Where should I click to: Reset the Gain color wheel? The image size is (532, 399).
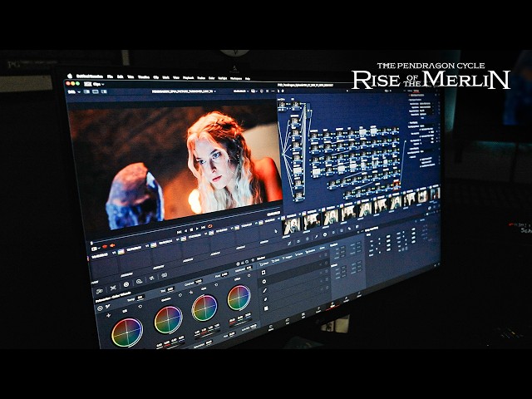tap(216, 284)
